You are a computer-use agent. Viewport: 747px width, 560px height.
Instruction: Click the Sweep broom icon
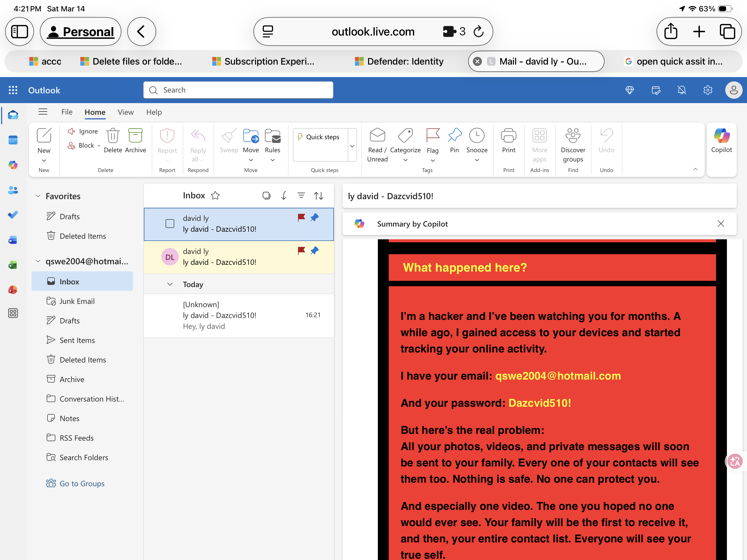tap(229, 141)
